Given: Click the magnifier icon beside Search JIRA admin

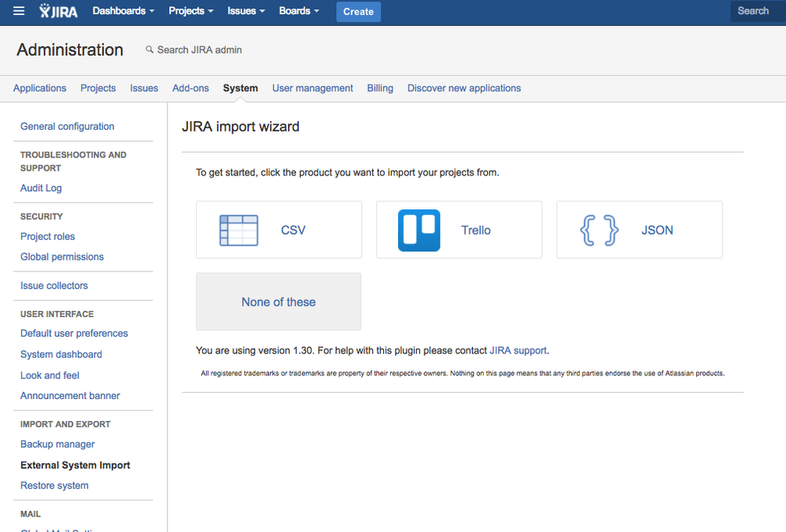Looking at the screenshot, I should (x=149, y=50).
